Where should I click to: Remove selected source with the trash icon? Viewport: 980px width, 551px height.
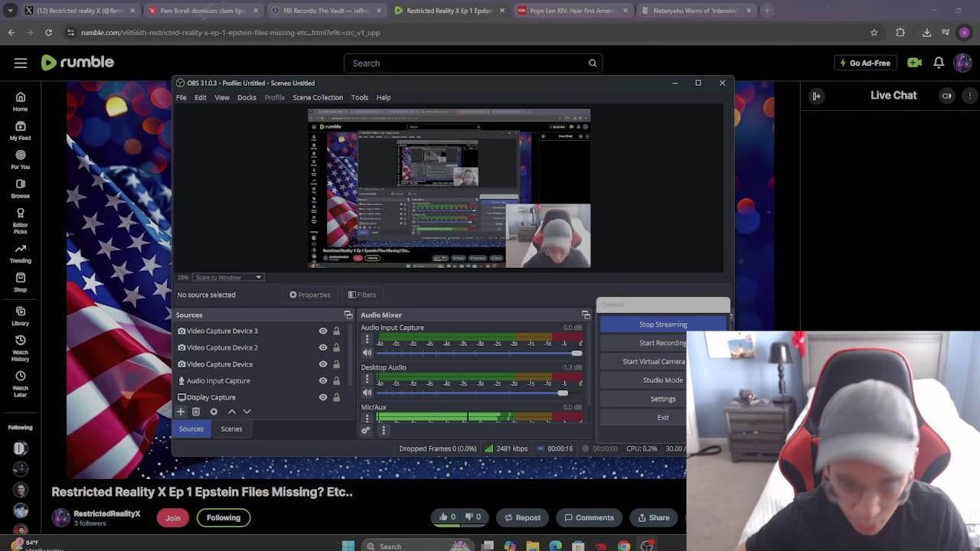196,412
